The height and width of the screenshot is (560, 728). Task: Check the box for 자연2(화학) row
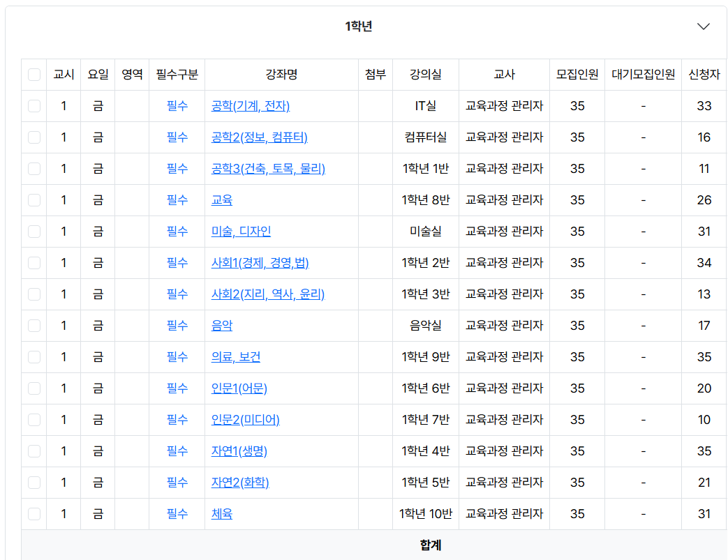34,483
